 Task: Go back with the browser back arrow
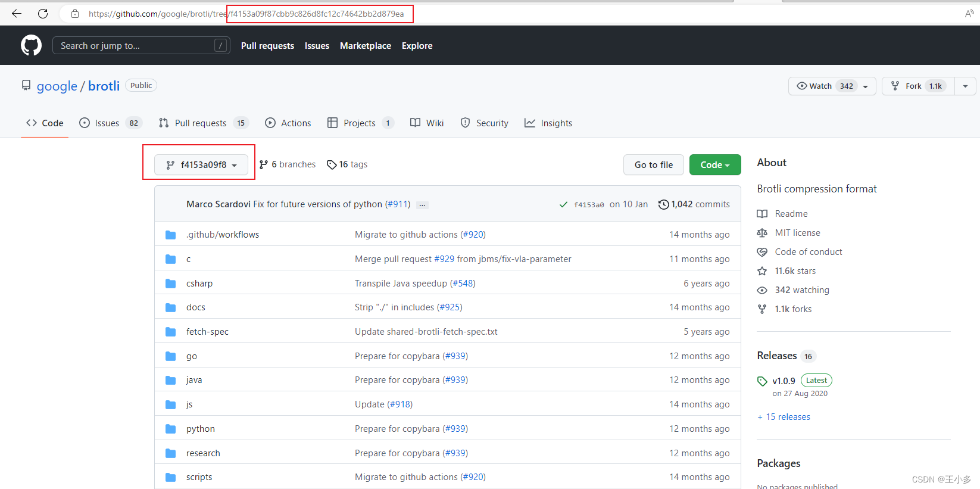17,13
